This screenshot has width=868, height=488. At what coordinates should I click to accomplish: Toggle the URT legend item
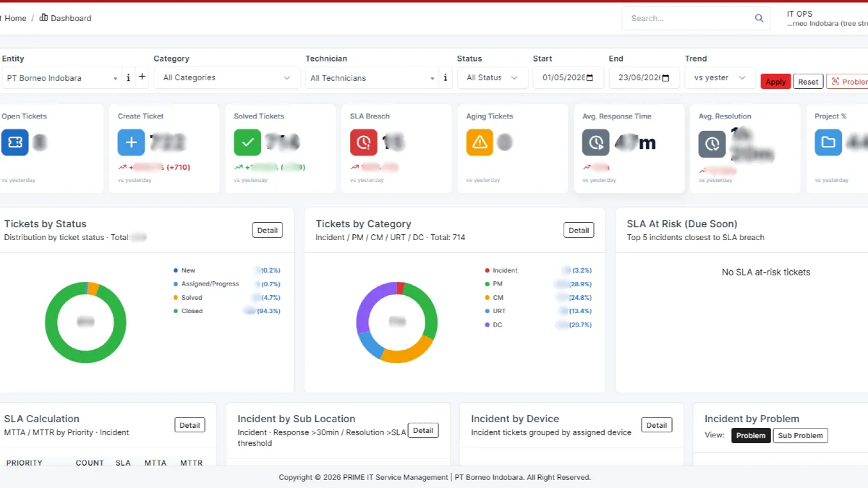pyautogui.click(x=495, y=312)
